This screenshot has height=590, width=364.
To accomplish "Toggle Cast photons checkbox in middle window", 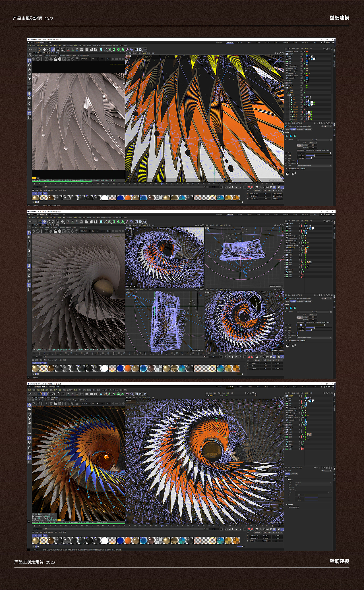I will [297, 335].
